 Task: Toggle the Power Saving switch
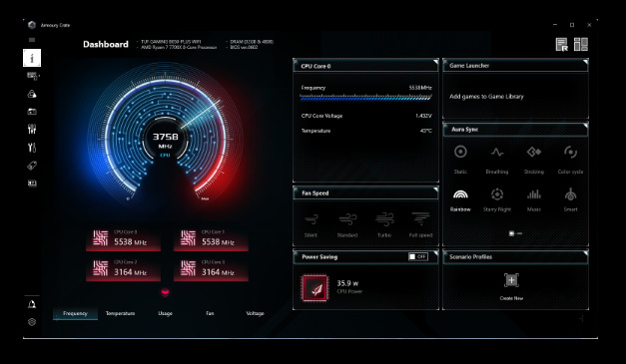(418, 256)
